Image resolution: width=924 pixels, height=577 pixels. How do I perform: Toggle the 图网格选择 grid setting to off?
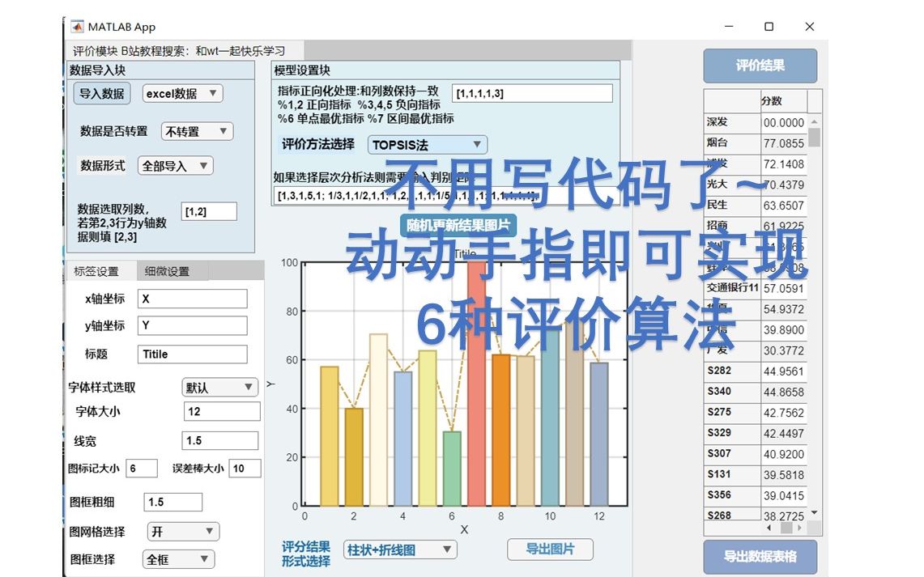tap(182, 531)
